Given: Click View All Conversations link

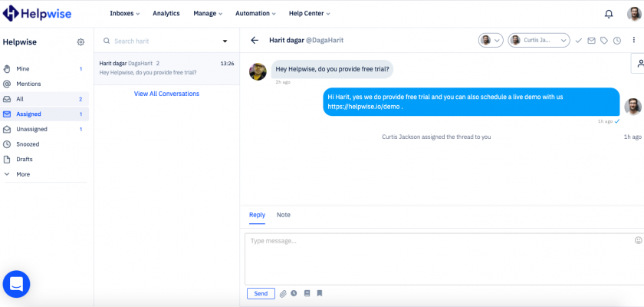Looking at the screenshot, I should click(x=166, y=94).
